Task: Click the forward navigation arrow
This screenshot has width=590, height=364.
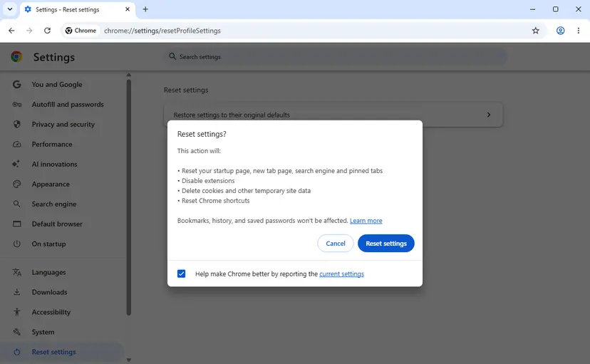Action: [x=29, y=31]
